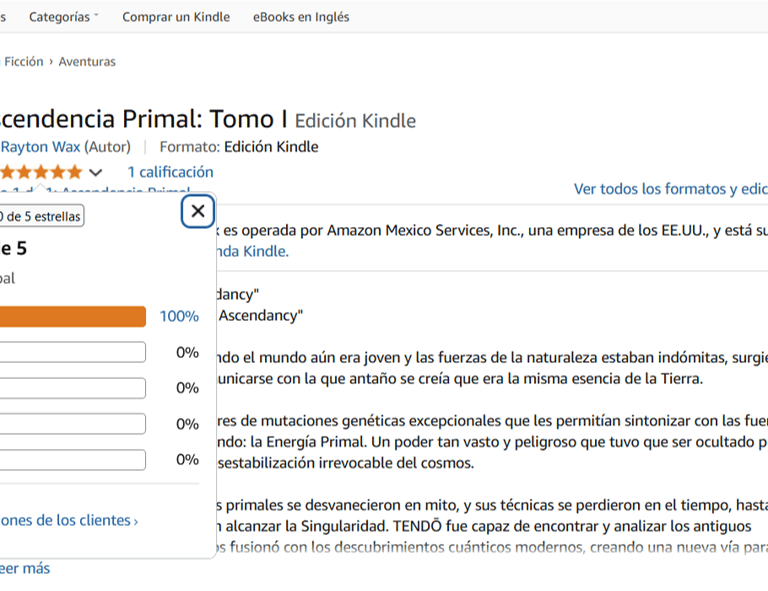
Task: Close the star ratings popover
Action: [198, 211]
